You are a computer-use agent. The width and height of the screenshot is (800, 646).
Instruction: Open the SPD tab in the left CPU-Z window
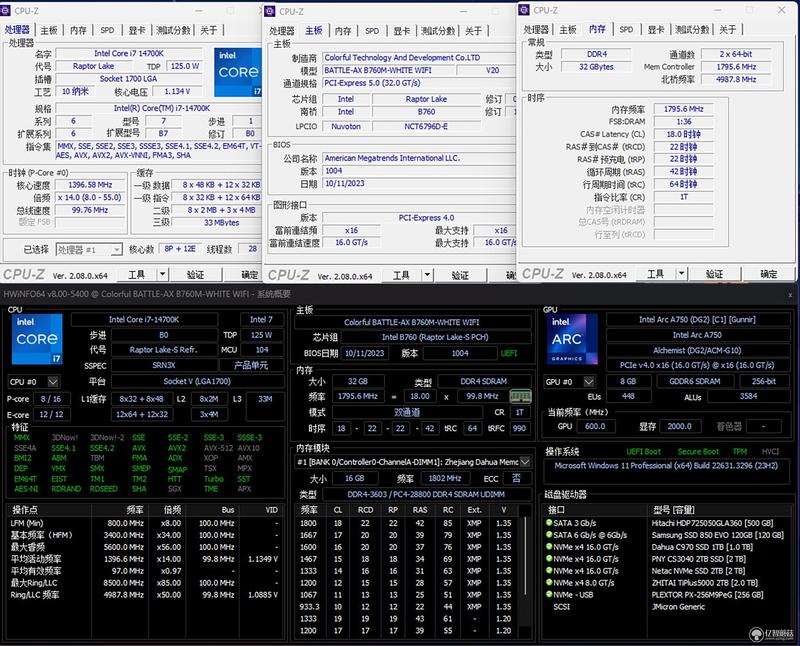point(107,30)
